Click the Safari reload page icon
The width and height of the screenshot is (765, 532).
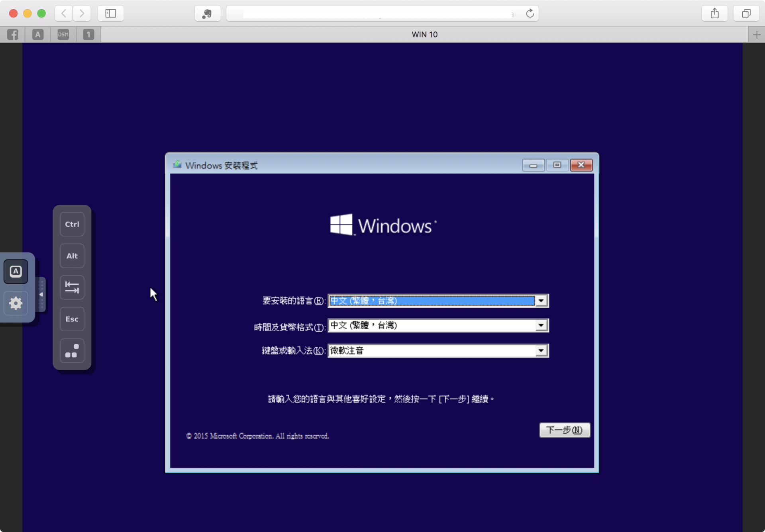(530, 14)
